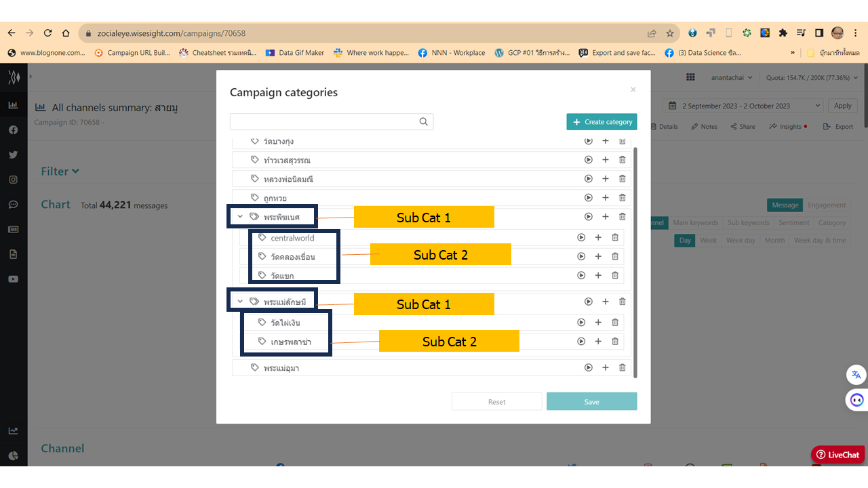Screen dimensions: 868x488
Task: Reset the category changes
Action: [497, 401]
